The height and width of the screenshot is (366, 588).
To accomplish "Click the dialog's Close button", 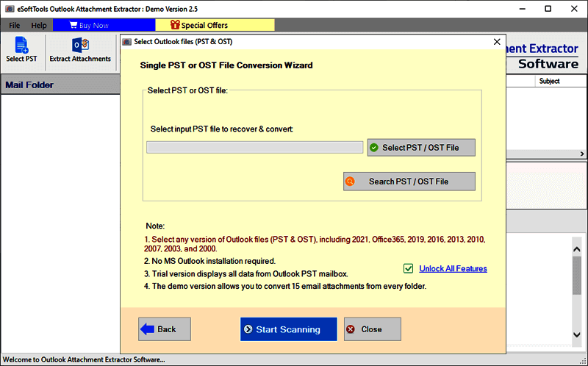I will 373,329.
